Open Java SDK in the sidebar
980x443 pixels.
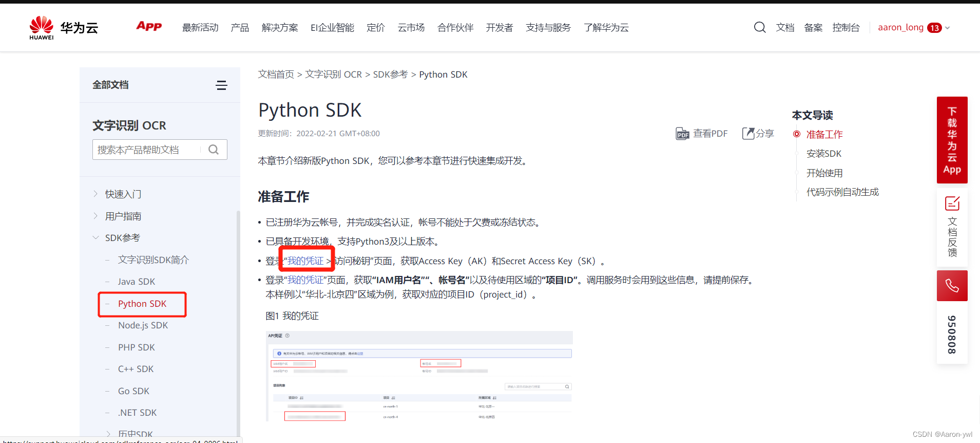tap(137, 282)
